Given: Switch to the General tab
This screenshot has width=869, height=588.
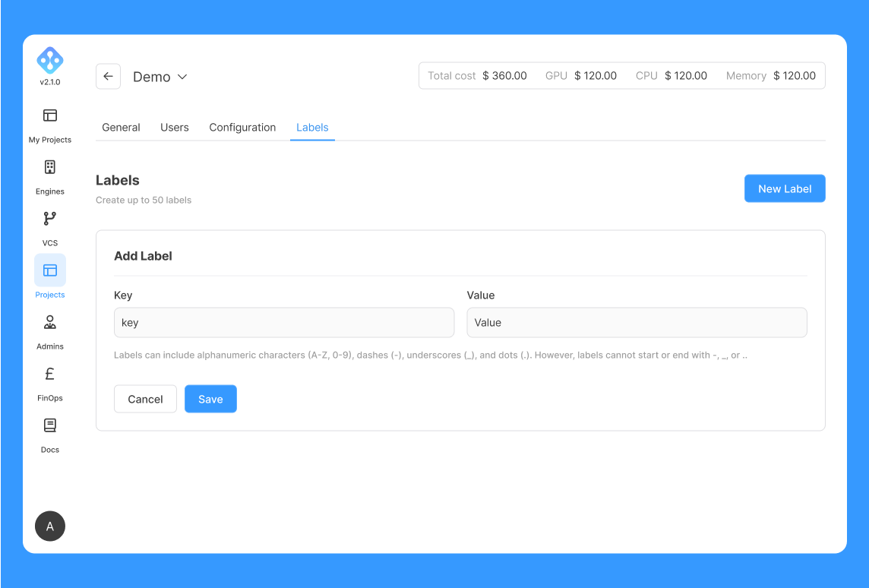Looking at the screenshot, I should (x=121, y=128).
